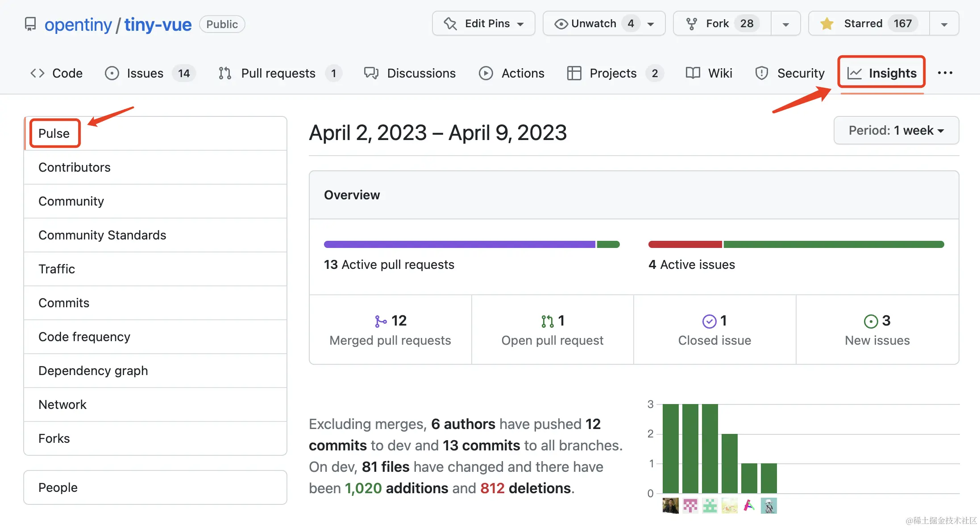Expand the Fork options dropdown arrow
980x528 pixels.
point(786,24)
